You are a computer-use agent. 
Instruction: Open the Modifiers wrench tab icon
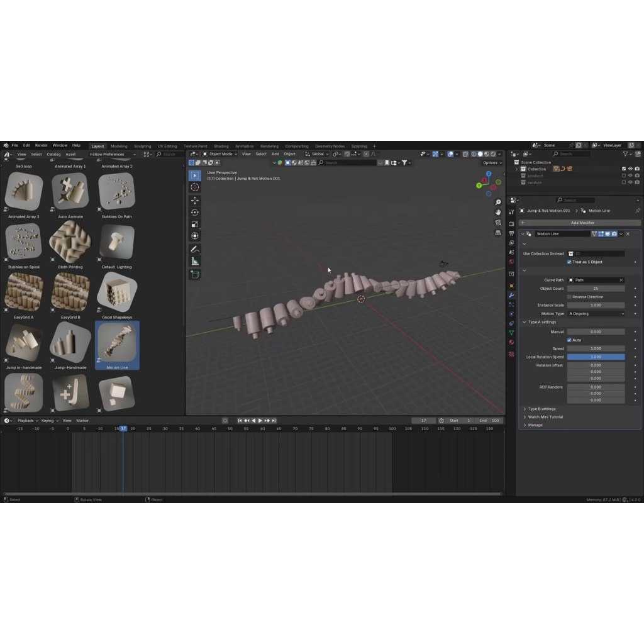[511, 296]
